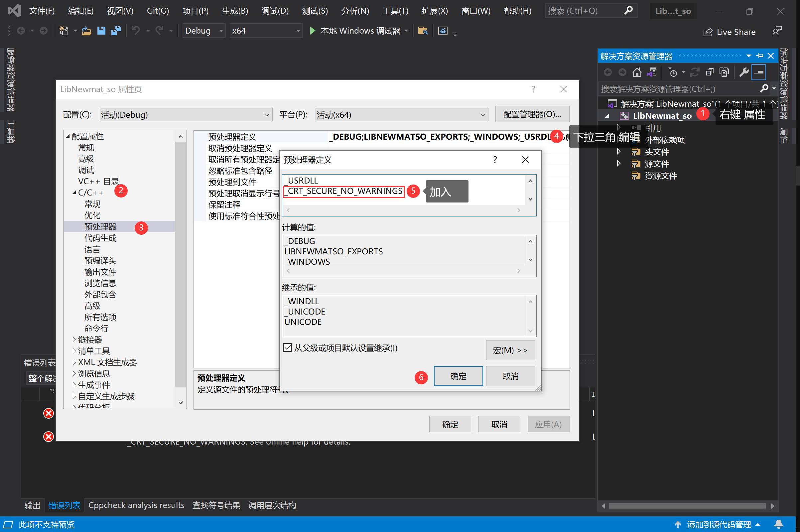
Task: Pin the Solution Explorer panel with auto-hide icon
Action: click(x=760, y=56)
